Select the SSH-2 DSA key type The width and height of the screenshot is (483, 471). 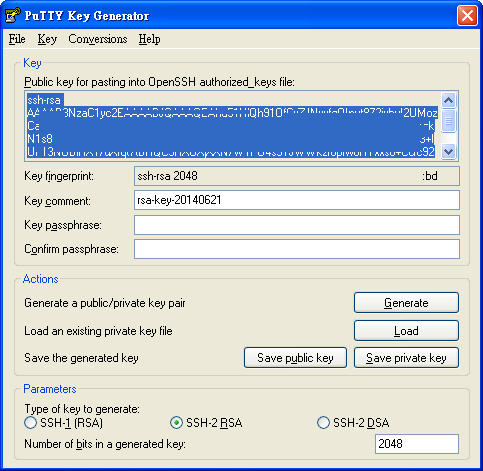[323, 423]
